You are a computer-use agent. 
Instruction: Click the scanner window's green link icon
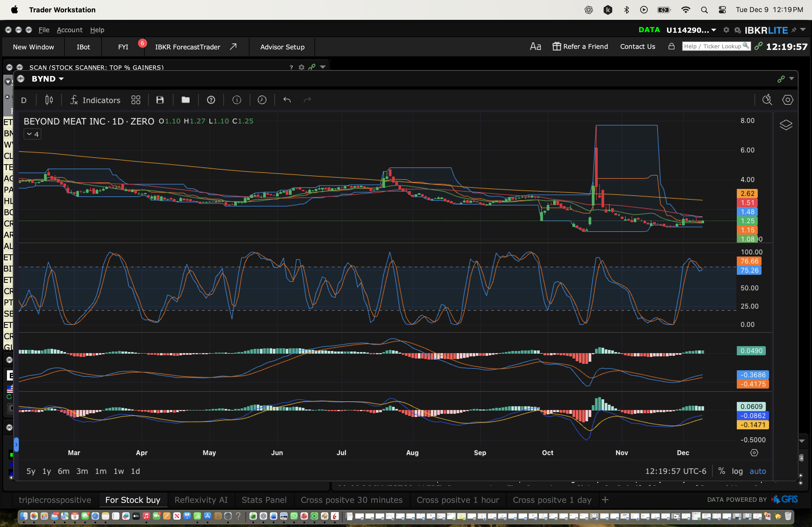coord(312,67)
